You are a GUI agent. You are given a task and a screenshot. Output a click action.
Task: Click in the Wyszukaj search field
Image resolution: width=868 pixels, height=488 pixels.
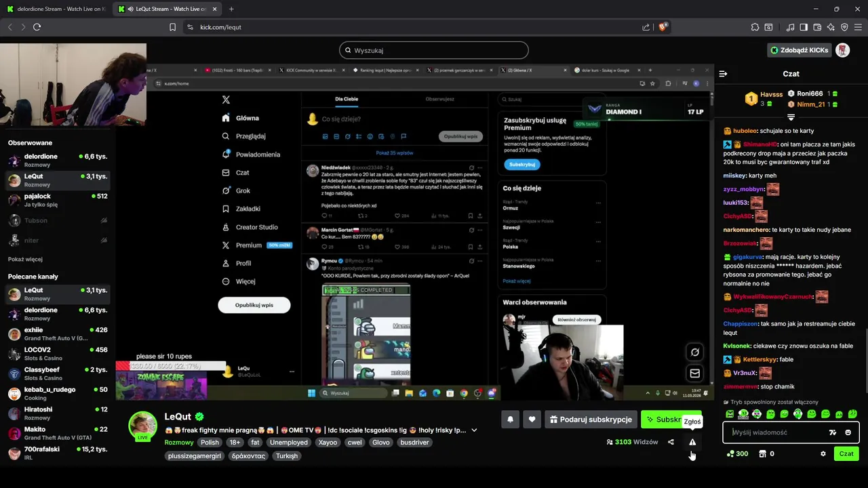tap(434, 50)
